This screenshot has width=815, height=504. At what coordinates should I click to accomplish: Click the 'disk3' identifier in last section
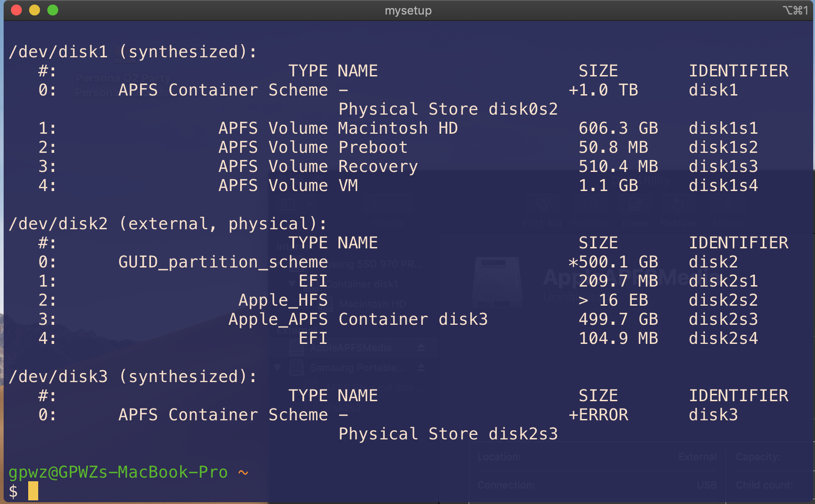(713, 415)
